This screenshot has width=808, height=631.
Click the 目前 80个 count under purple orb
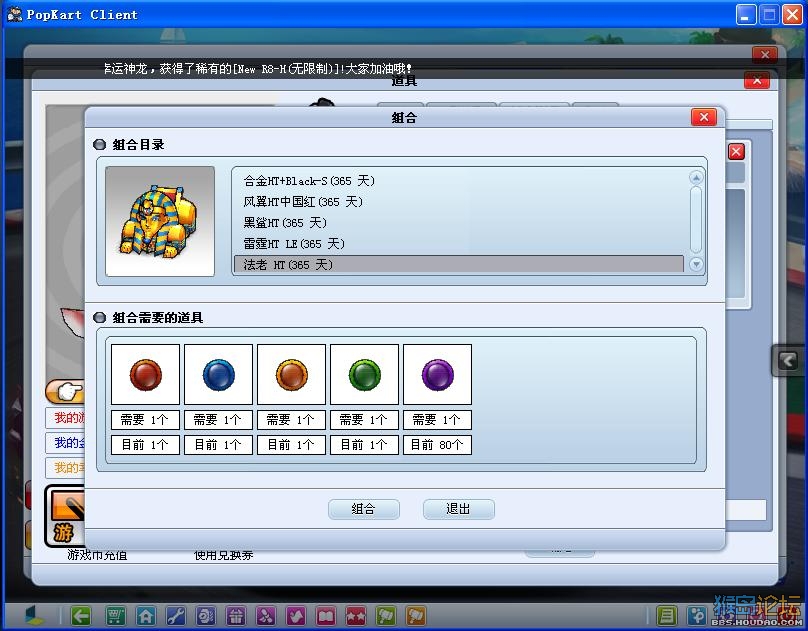[437, 445]
